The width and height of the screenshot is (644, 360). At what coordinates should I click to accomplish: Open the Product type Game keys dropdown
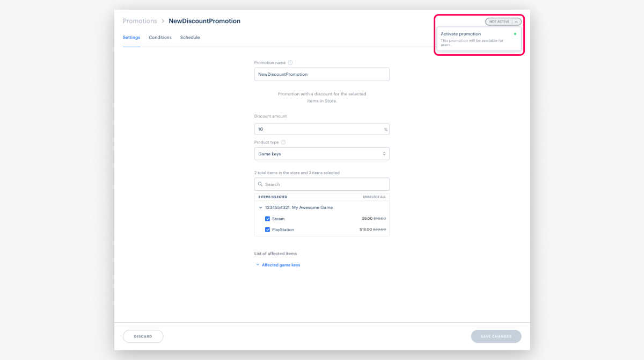point(321,154)
